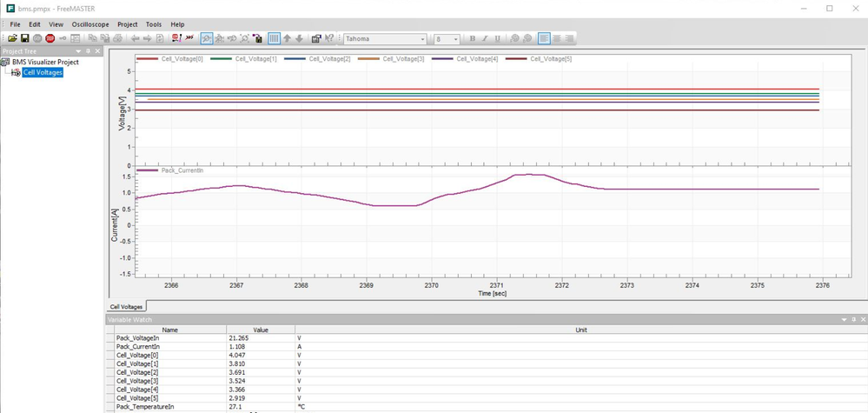Click the Refresh page icon
Screen dimensions: 868x413
[159, 39]
